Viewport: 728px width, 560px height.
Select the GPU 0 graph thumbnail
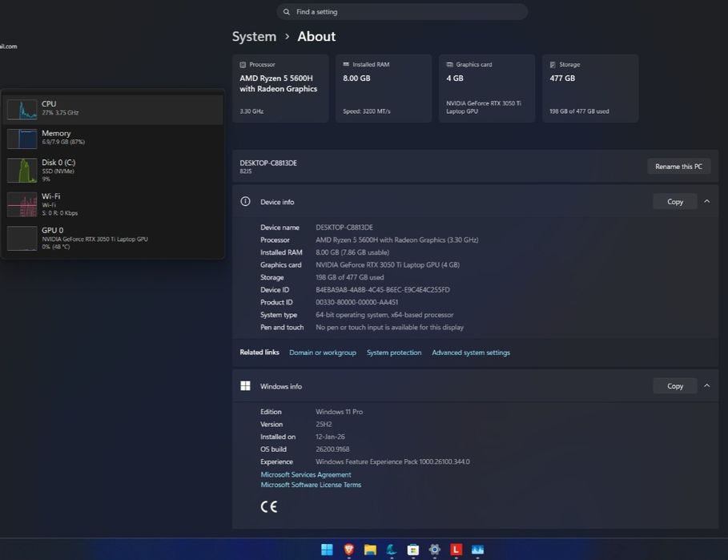click(22, 238)
